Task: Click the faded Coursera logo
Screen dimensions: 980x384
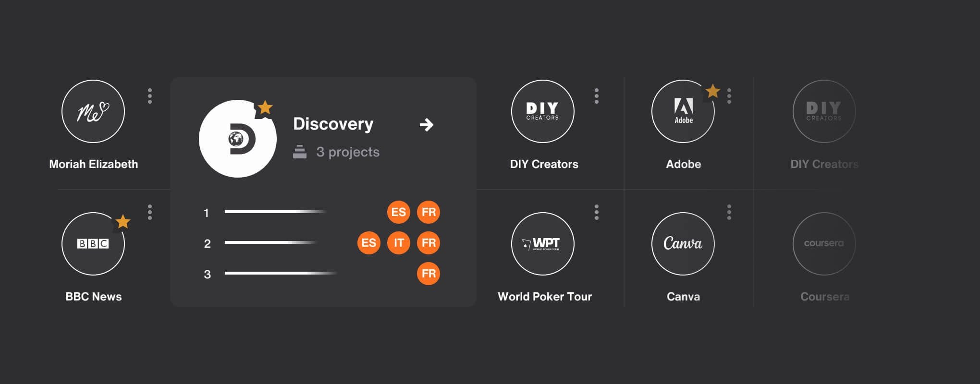Action: [824, 244]
